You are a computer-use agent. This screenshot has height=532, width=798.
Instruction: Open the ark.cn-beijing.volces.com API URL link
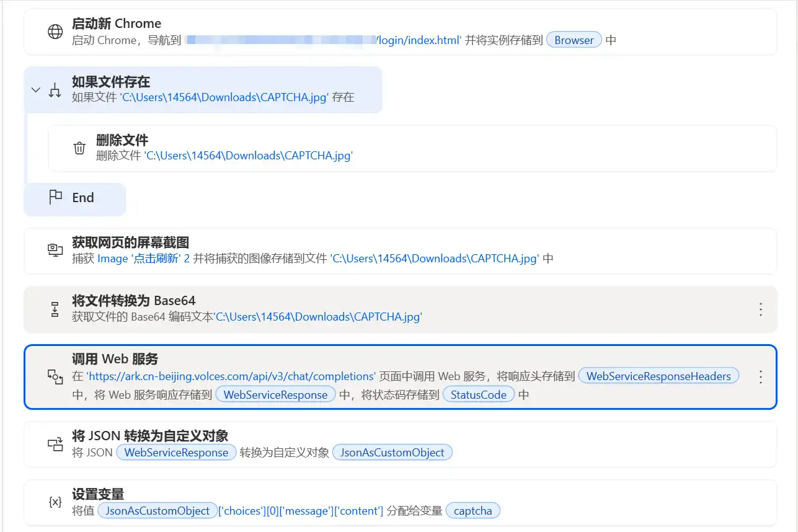[x=231, y=376]
